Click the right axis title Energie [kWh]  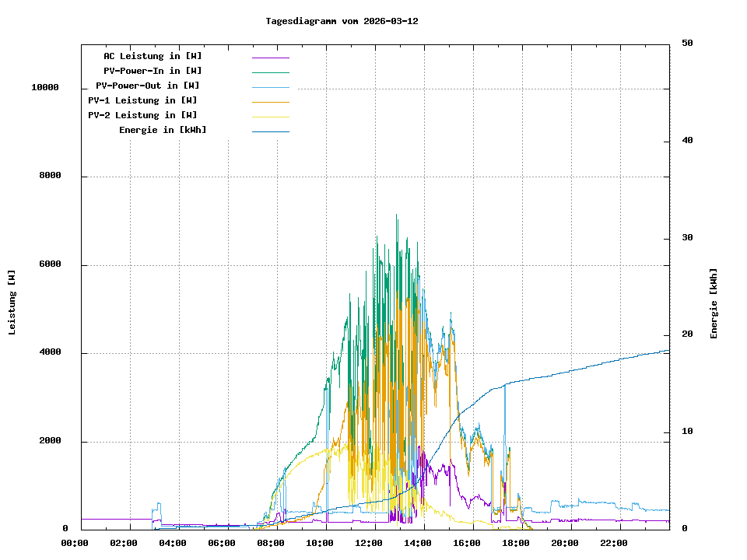(714, 303)
